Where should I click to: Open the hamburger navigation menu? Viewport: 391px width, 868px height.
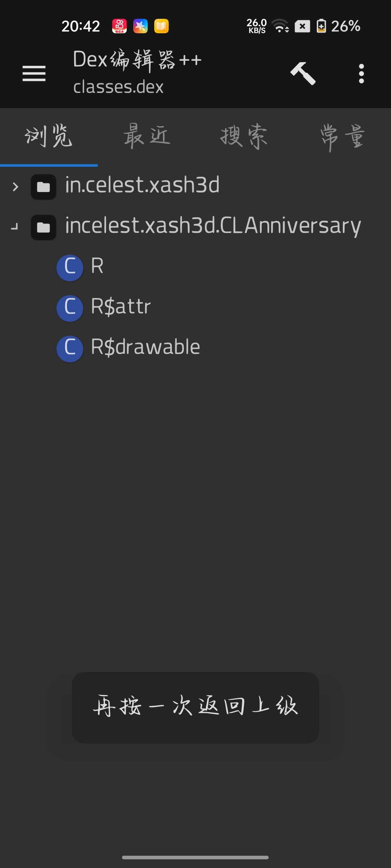[34, 74]
